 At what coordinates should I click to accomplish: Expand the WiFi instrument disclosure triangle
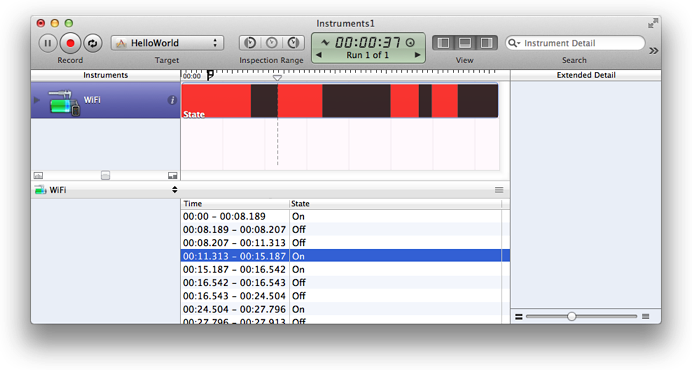tap(37, 100)
